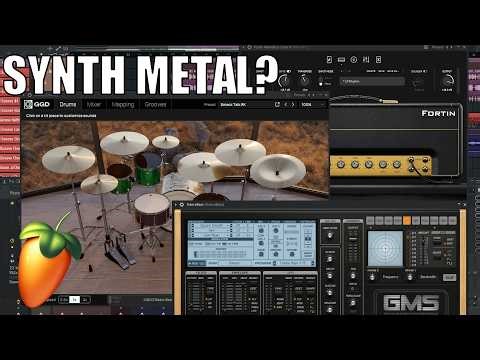The image size is (480, 360).
Task: Open the GGD 100% zoom dropdown
Action: point(312,105)
